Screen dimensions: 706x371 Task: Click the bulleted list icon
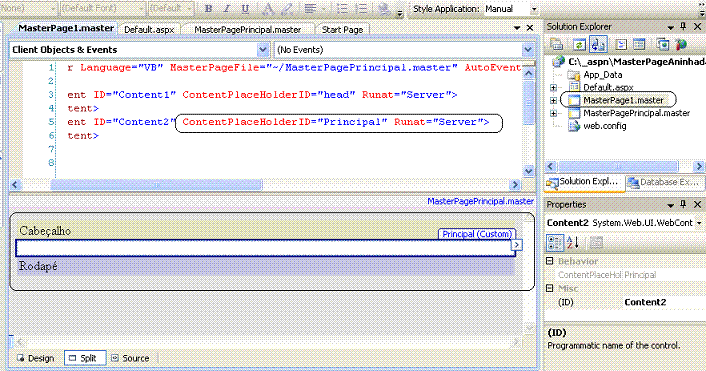[342, 9]
